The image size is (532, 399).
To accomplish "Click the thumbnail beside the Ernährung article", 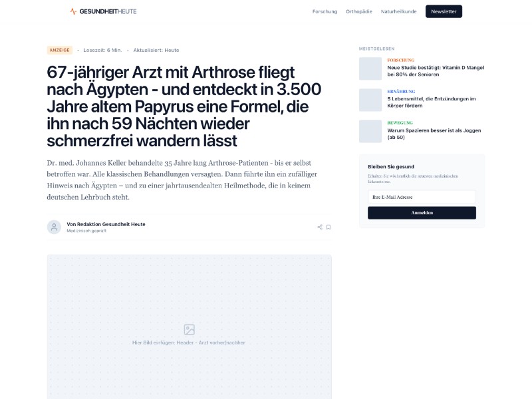I will click(x=370, y=100).
